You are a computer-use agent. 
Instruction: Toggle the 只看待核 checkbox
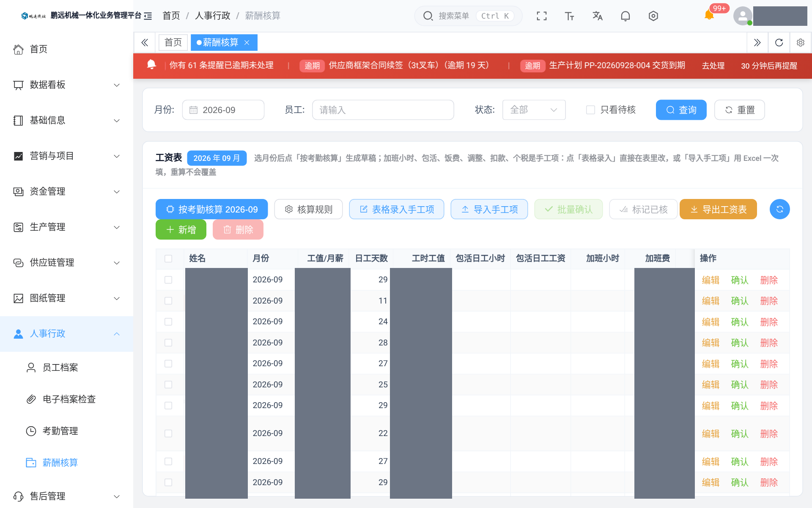[x=590, y=110]
